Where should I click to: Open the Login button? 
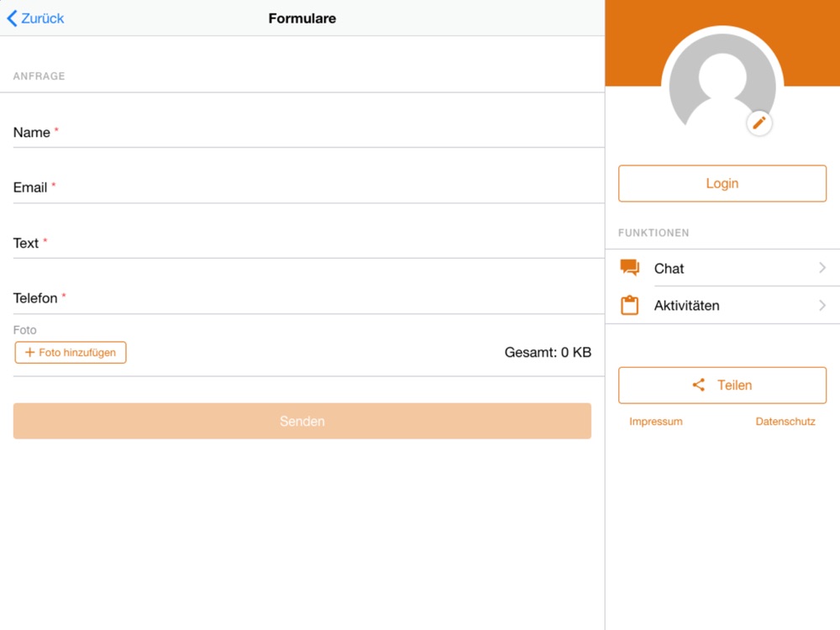(722, 183)
